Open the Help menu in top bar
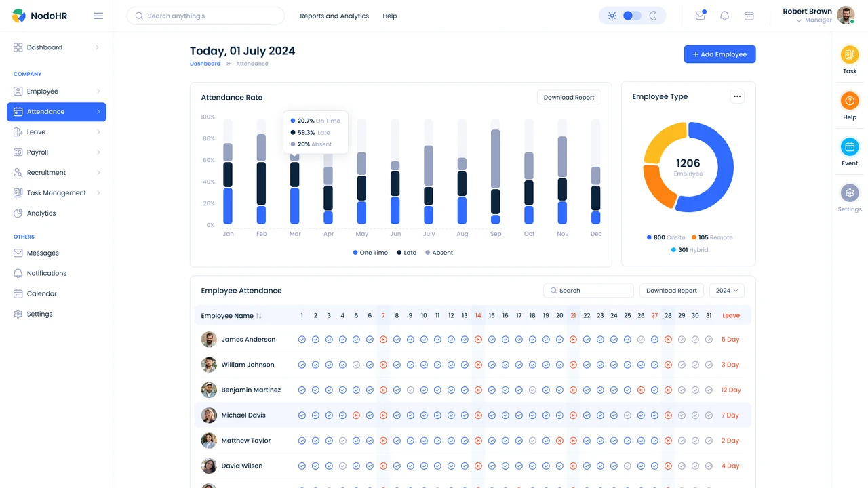Screen dimensions: 868x488 point(390,16)
